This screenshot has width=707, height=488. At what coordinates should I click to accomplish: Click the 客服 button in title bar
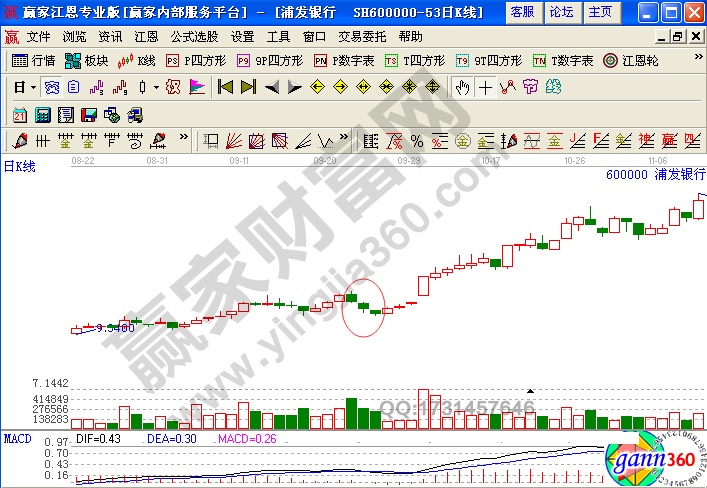pyautogui.click(x=521, y=12)
